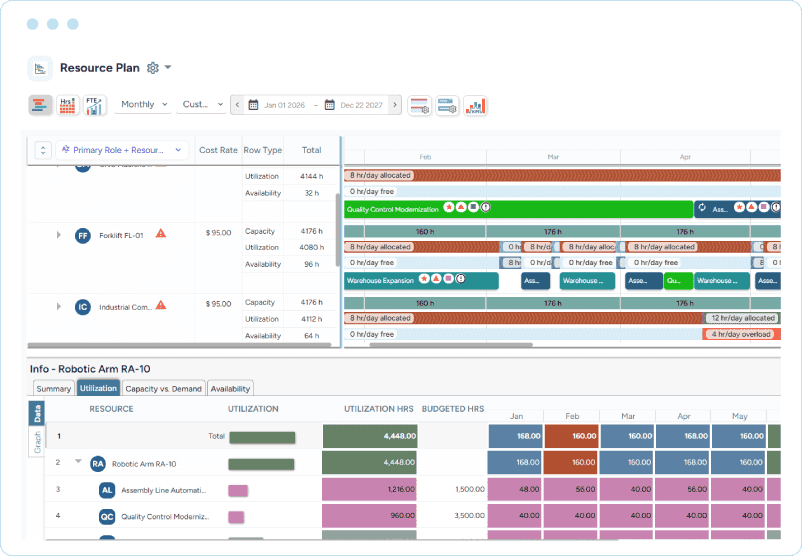Switch to the FTE chart view icon
This screenshot has width=802, height=556.
pos(95,105)
